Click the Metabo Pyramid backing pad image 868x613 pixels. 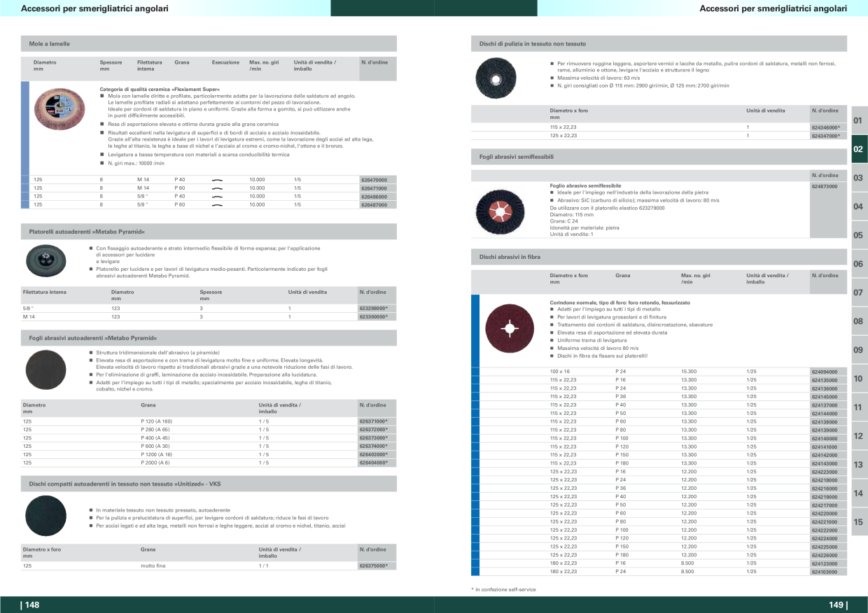point(45,262)
